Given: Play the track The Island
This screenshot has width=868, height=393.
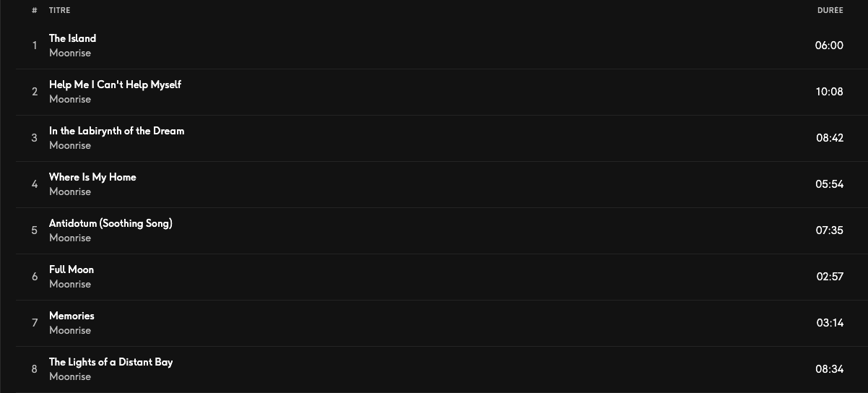Looking at the screenshot, I should click(72, 38).
